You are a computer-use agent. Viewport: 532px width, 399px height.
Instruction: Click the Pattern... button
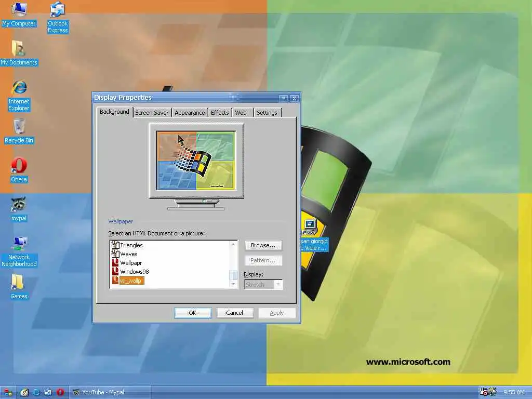pyautogui.click(x=263, y=260)
